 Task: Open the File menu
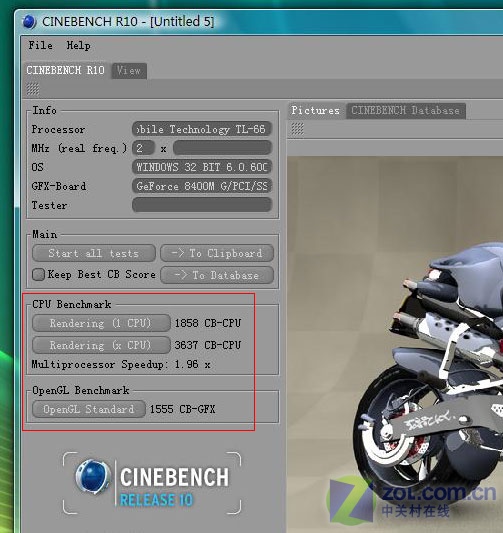(x=40, y=45)
